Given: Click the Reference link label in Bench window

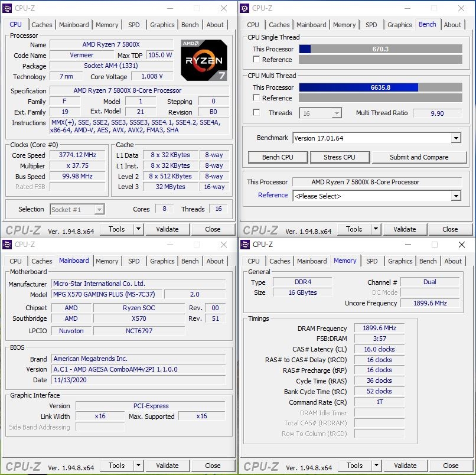Looking at the screenshot, I should coord(273,195).
